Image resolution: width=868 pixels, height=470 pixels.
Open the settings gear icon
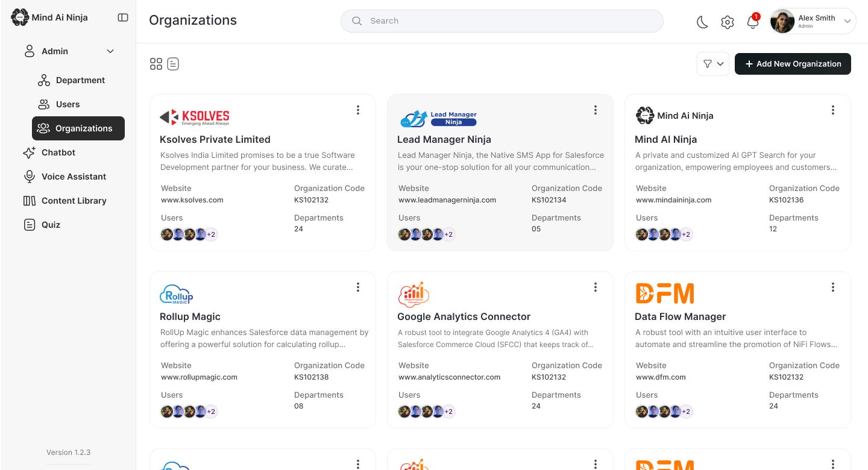tap(728, 22)
